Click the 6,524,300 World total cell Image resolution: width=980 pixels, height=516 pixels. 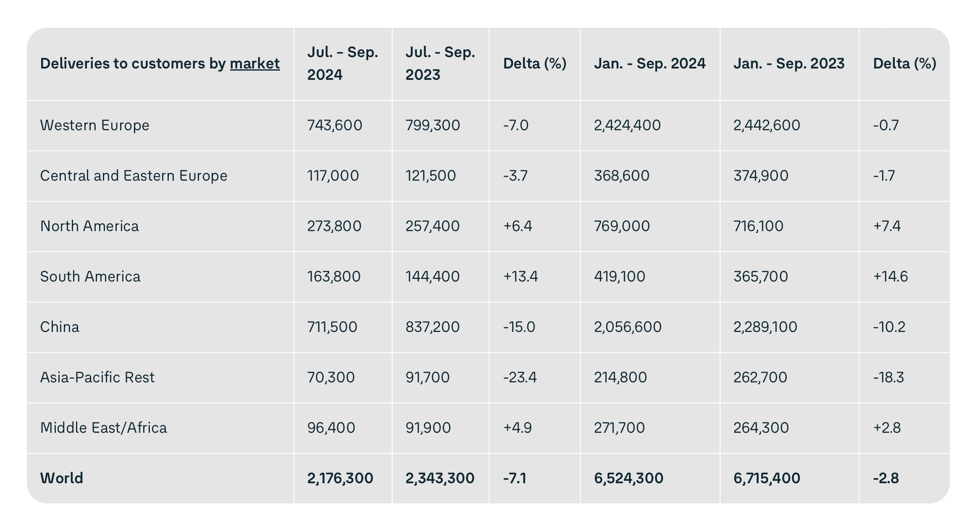629,478
